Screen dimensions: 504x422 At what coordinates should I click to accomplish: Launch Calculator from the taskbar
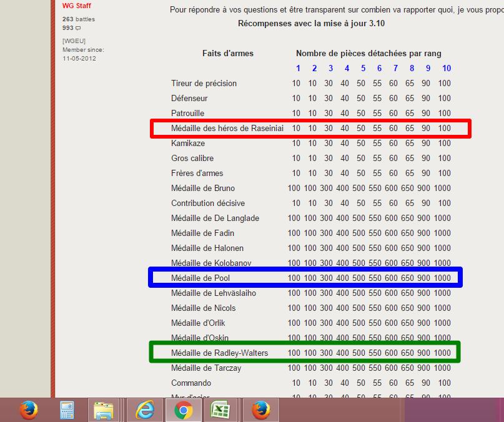point(67,410)
